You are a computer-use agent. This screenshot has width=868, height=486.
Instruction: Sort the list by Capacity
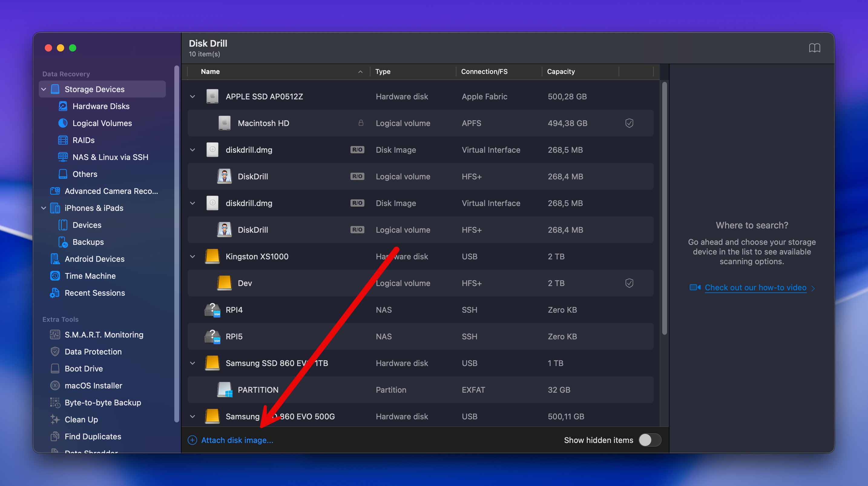[x=561, y=71]
